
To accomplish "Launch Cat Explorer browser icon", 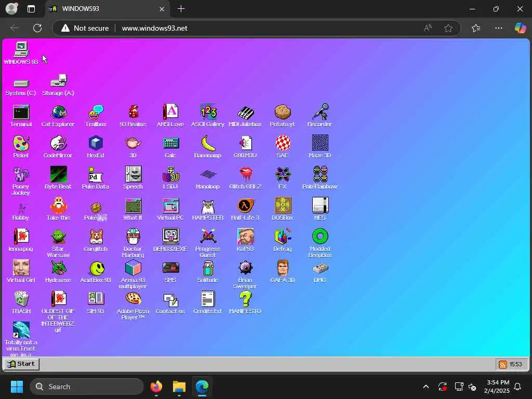I will click(58, 116).
